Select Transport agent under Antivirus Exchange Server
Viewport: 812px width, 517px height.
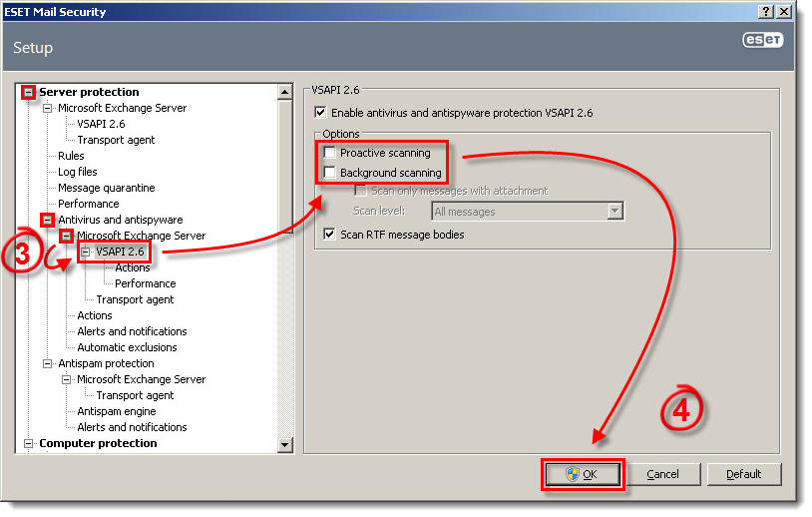click(135, 299)
